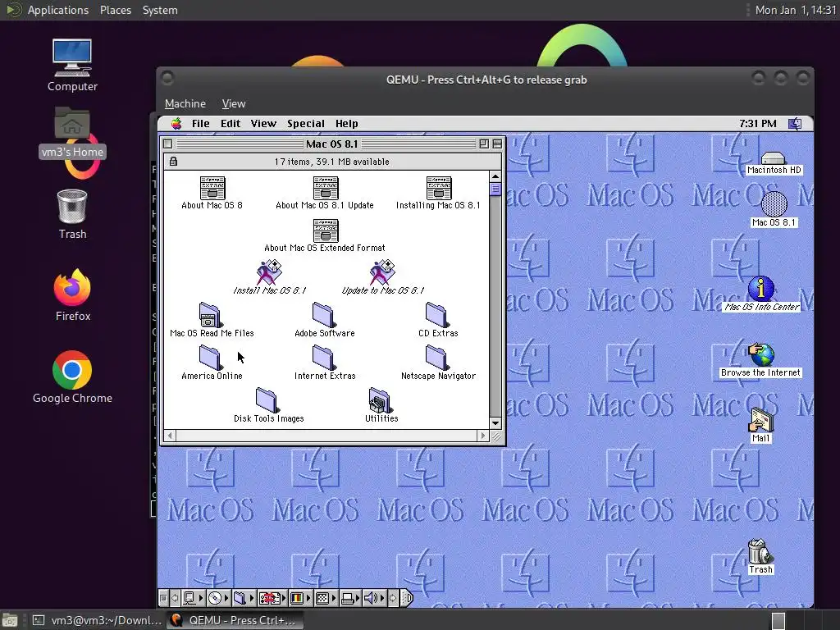Select About Mac OS 8.1 Update document
The height and width of the screenshot is (630, 840).
(325, 193)
